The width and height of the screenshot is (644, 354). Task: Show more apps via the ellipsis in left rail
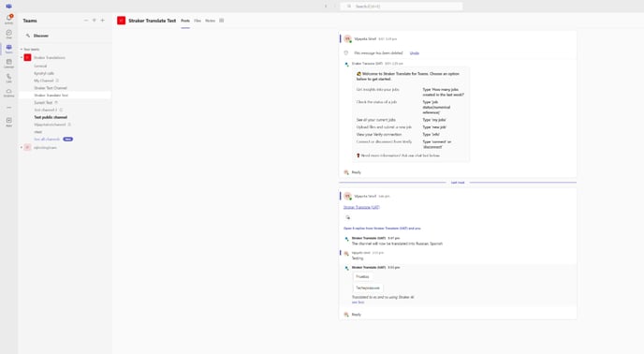pyautogui.click(x=8, y=108)
